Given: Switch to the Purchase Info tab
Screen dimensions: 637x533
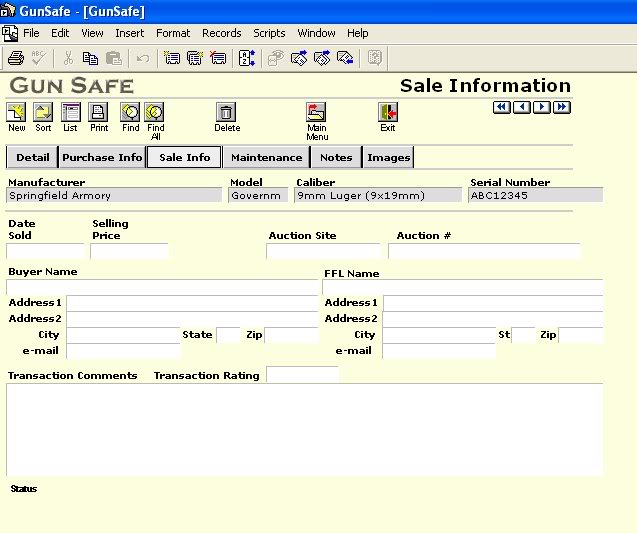Looking at the screenshot, I should click(102, 157).
